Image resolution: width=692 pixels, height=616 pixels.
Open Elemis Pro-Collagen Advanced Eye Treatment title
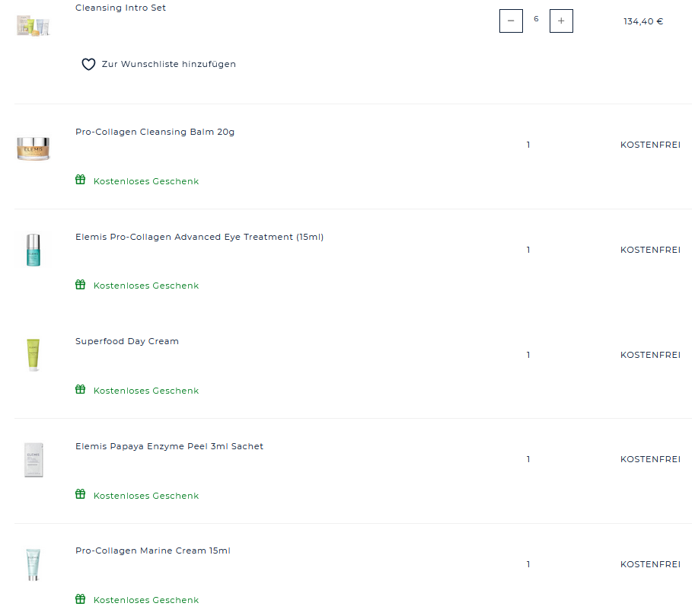click(x=199, y=238)
